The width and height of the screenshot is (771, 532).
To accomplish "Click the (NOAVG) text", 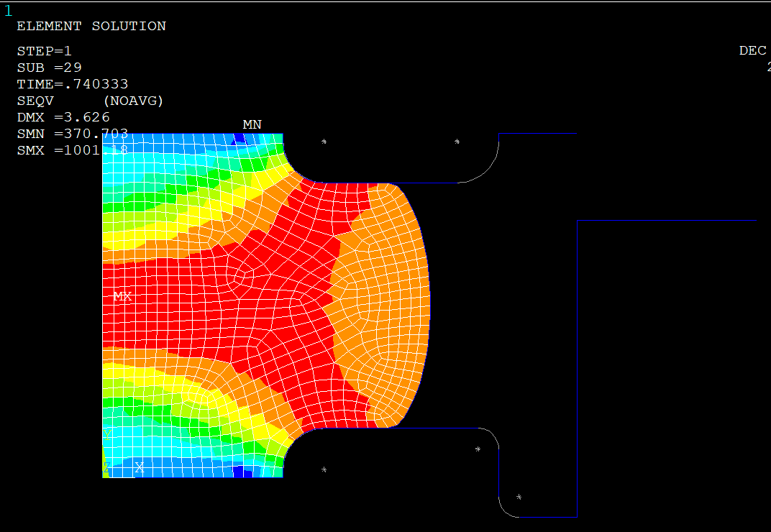I will 133,101.
